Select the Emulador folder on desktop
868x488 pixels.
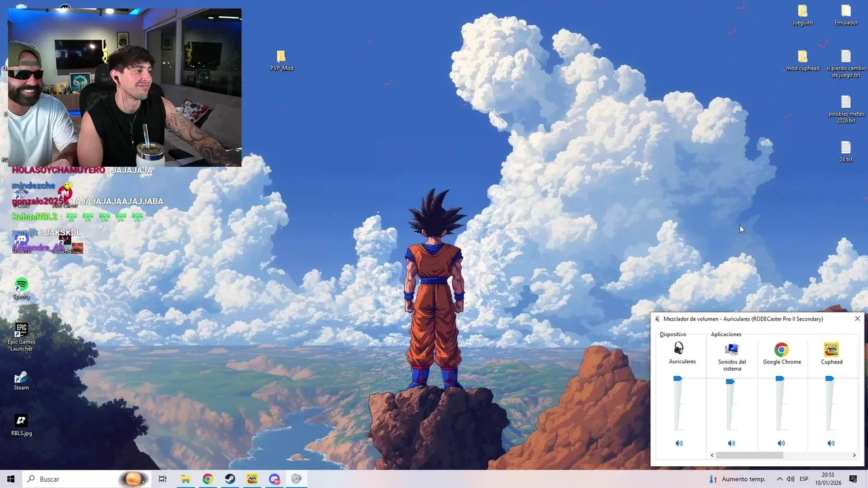coord(846,15)
